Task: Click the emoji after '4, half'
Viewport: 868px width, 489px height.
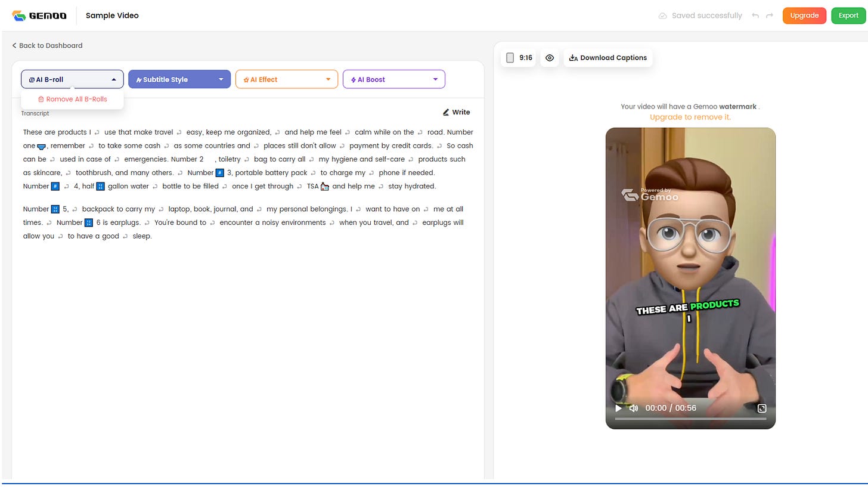Action: pyautogui.click(x=100, y=187)
